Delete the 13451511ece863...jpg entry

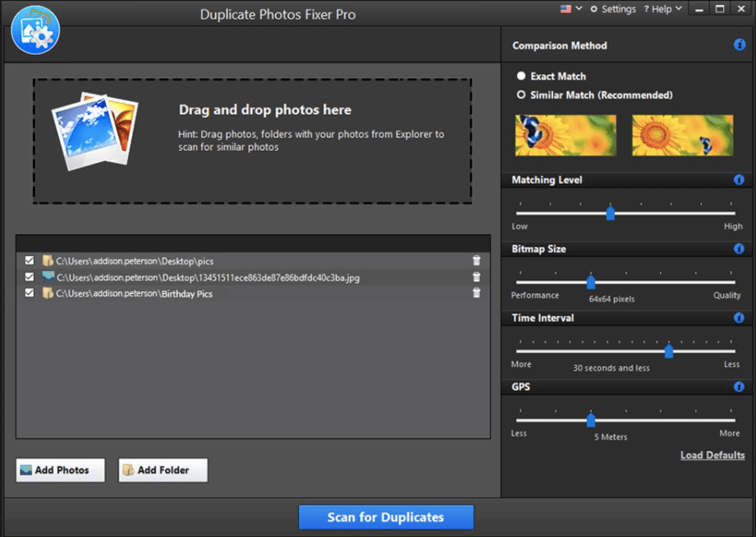[476, 277]
